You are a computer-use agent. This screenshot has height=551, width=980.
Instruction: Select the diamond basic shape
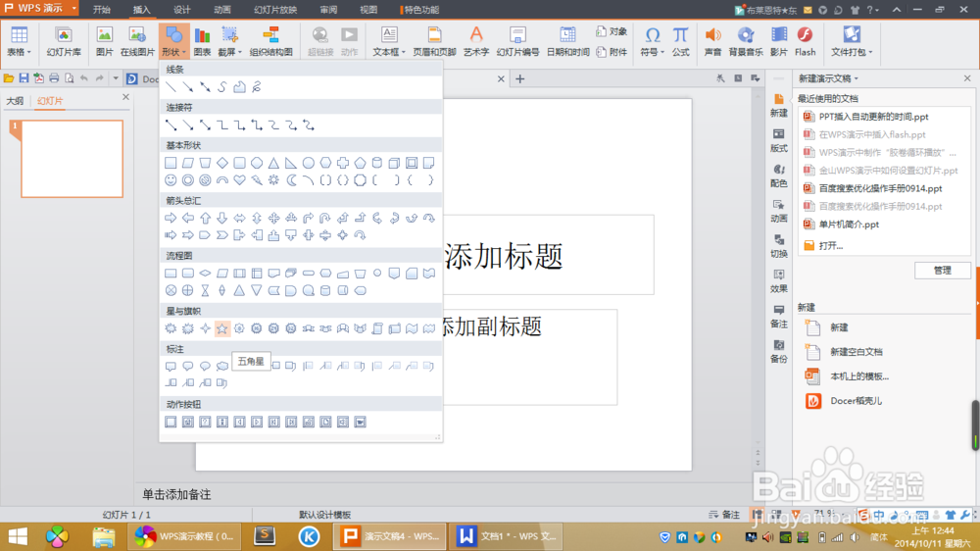click(221, 163)
